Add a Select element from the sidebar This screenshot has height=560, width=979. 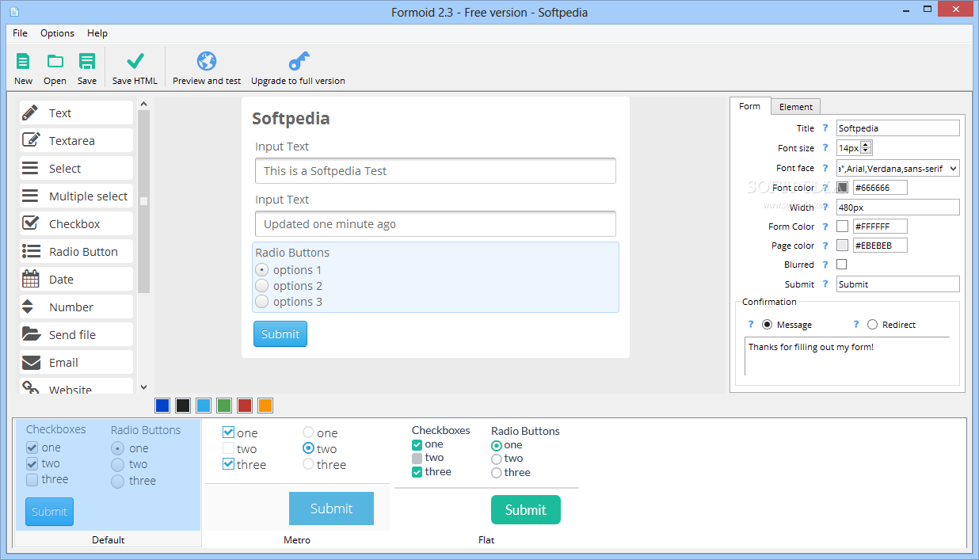[x=76, y=168]
